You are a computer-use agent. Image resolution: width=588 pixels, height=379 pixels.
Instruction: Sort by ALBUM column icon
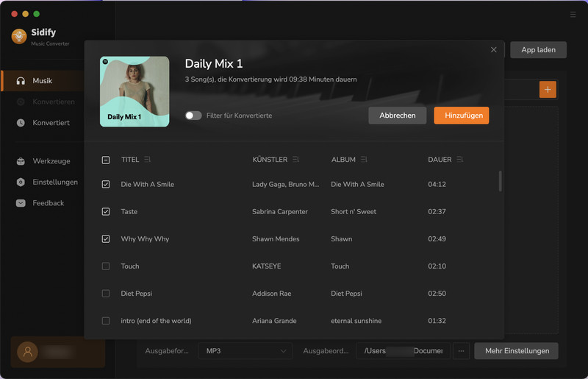tap(364, 160)
